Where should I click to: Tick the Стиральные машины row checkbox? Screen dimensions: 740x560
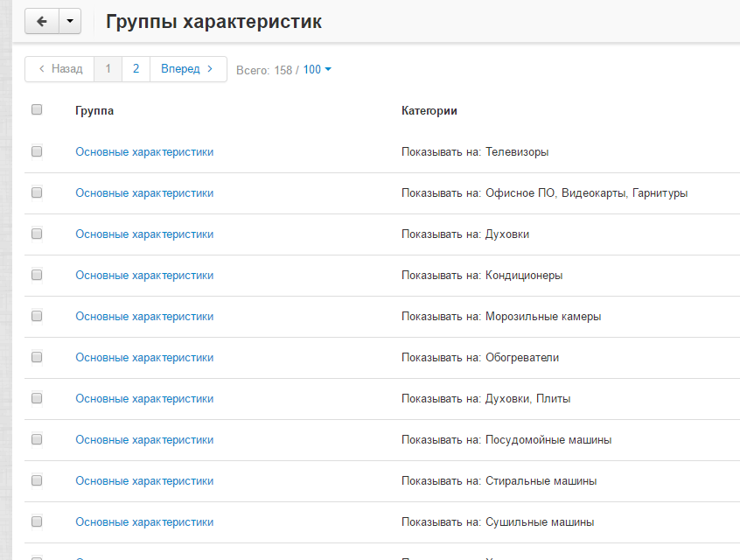point(37,479)
